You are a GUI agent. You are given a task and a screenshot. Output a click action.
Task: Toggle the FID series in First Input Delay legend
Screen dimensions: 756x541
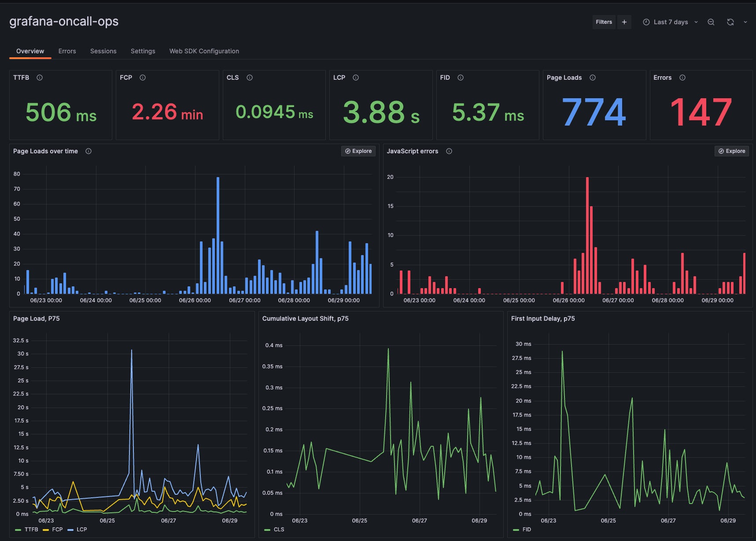[x=526, y=530]
